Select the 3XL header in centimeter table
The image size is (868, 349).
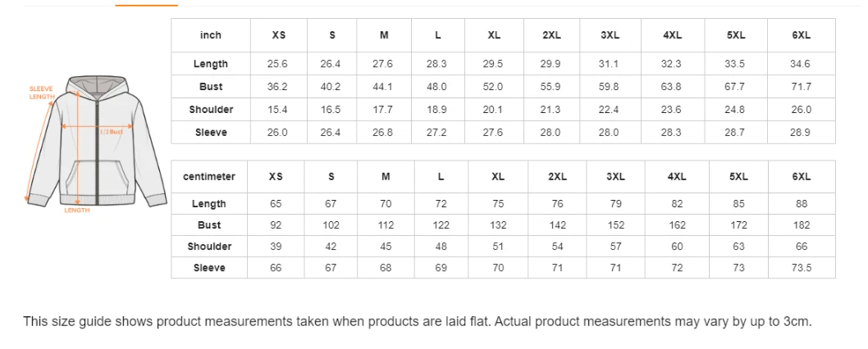[x=615, y=176]
